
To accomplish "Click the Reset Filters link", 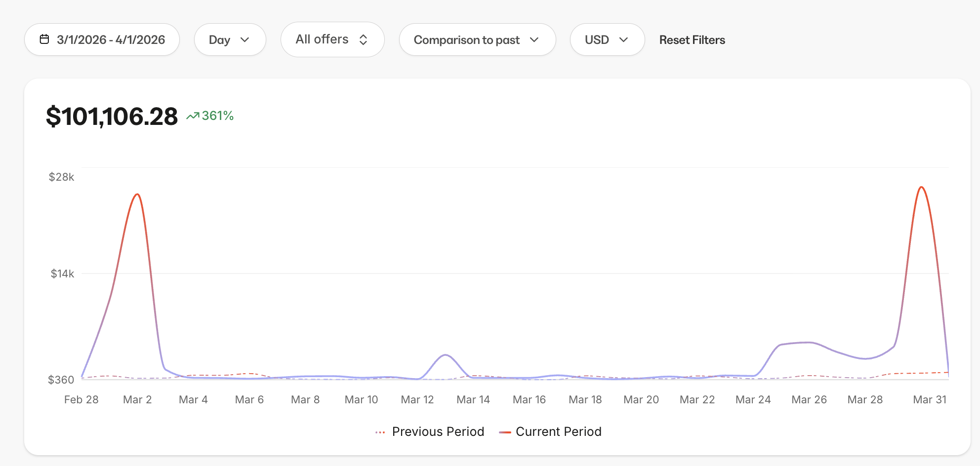I will pyautogui.click(x=692, y=39).
